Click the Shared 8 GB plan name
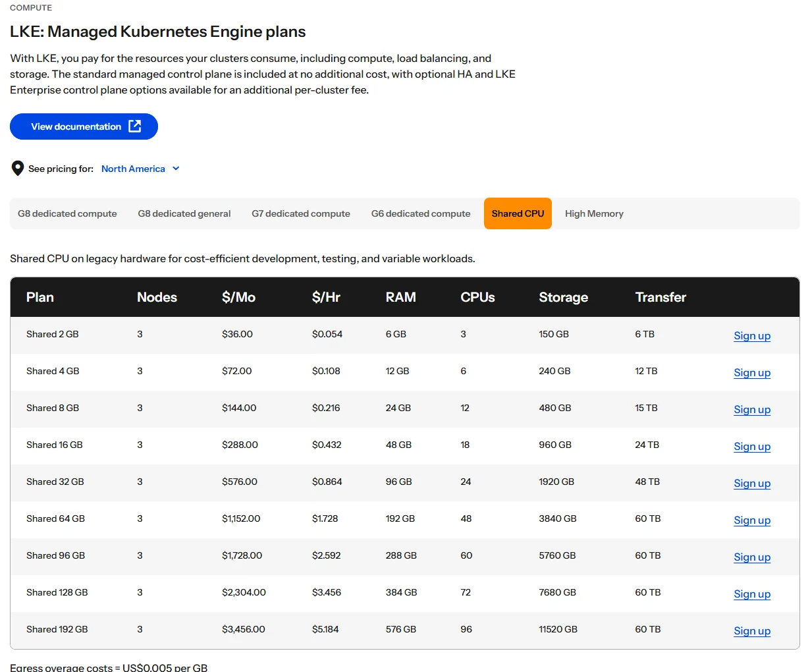 tap(53, 408)
